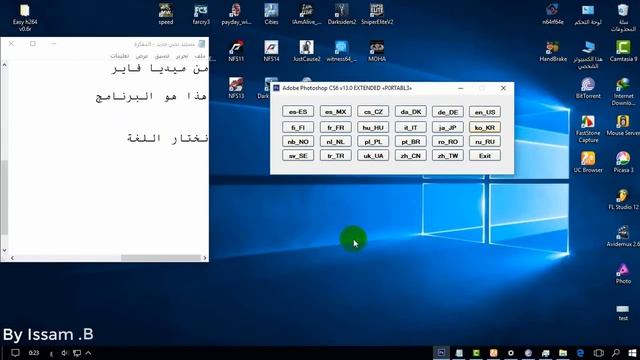The image size is (640, 360).
Task: Expand hidden system tray icons chevron
Action: [x=88, y=353]
